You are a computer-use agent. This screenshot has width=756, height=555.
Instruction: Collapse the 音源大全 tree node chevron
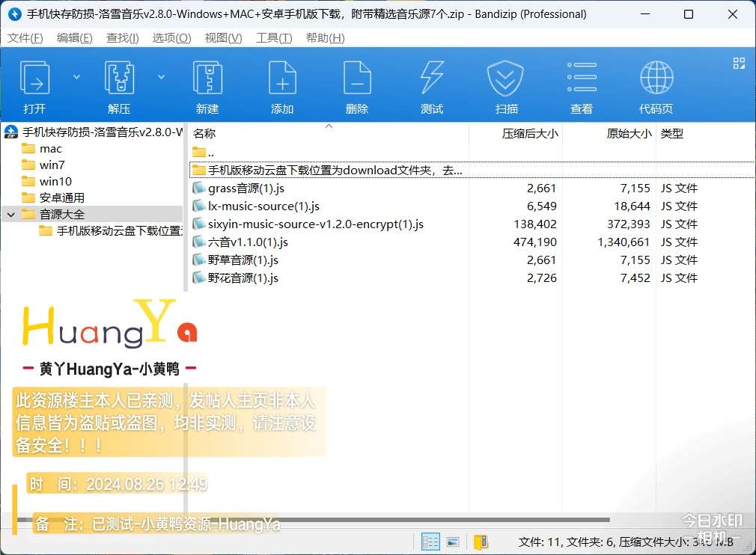[x=11, y=215]
